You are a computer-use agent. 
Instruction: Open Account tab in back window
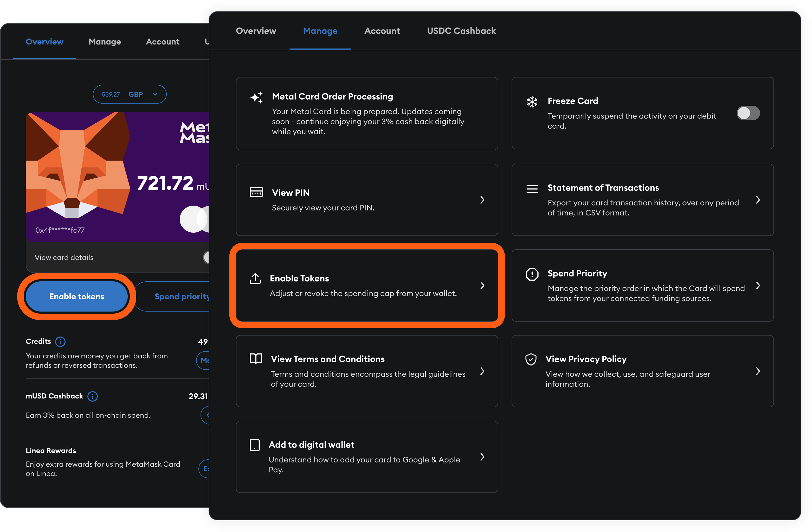(163, 42)
